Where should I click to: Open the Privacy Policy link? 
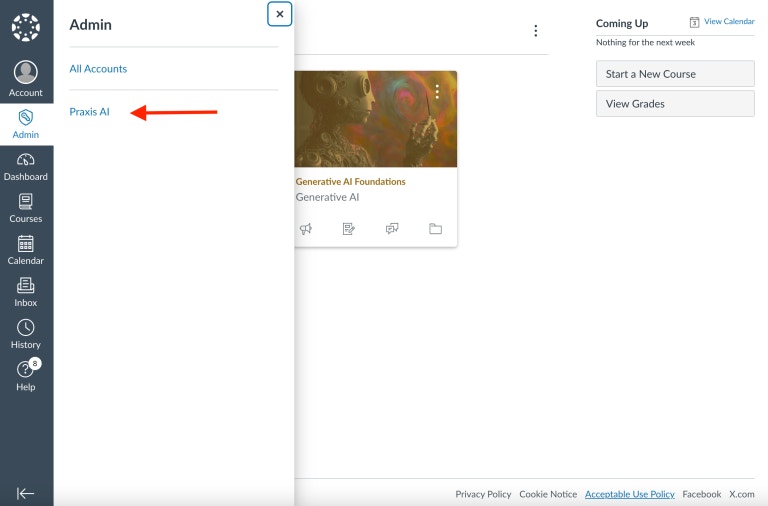(483, 494)
